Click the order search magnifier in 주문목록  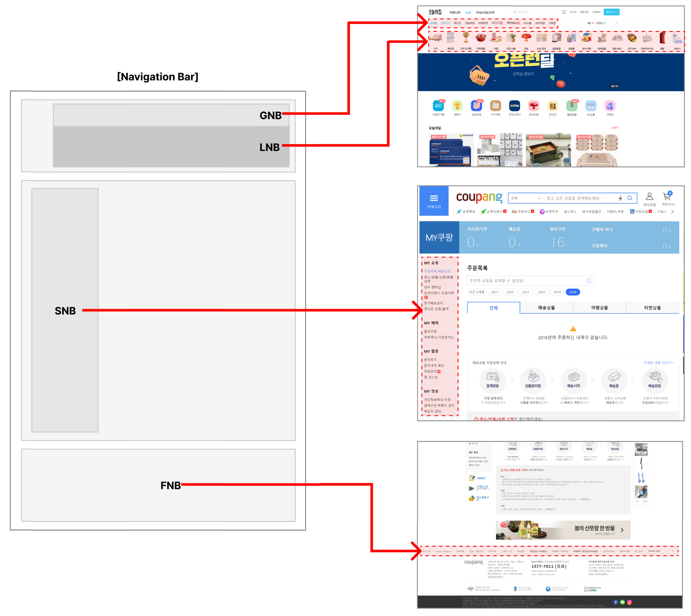(589, 281)
